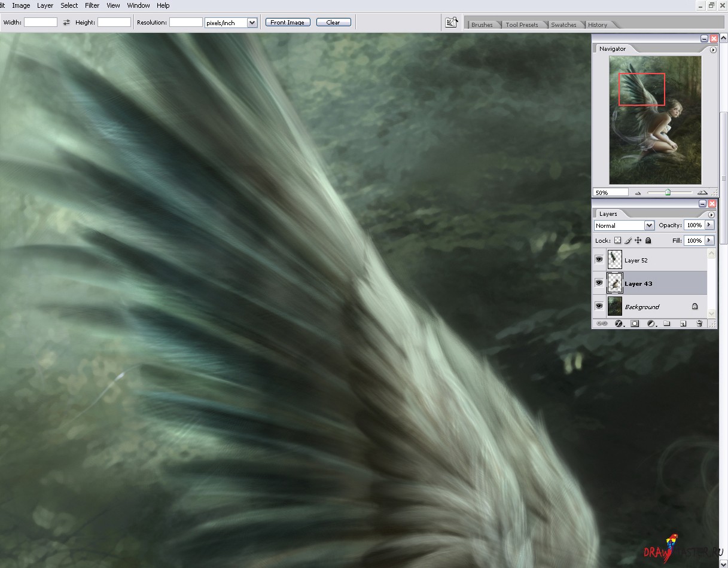This screenshot has height=568, width=728.
Task: Select Layer 43 thumbnail
Action: click(x=614, y=283)
